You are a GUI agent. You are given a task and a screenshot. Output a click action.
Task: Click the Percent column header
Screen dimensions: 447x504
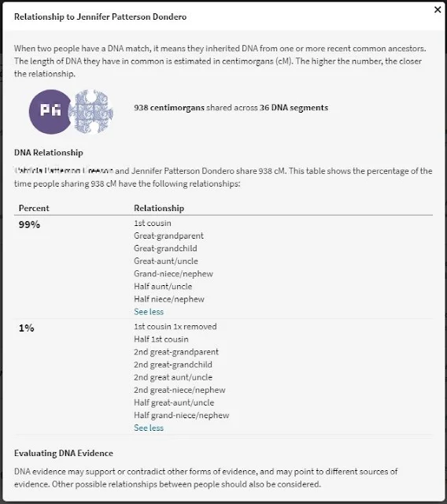34,208
